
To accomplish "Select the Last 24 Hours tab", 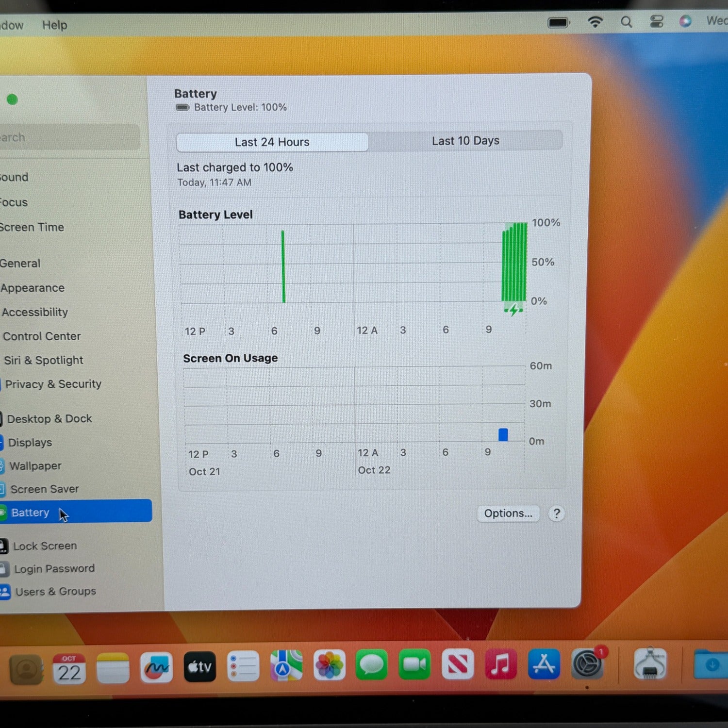I will coord(272,142).
